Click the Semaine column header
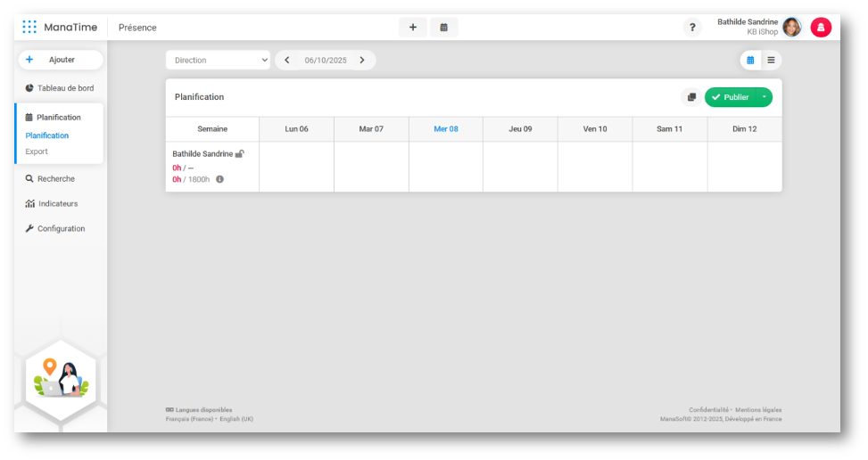868x460 pixels. coord(212,129)
